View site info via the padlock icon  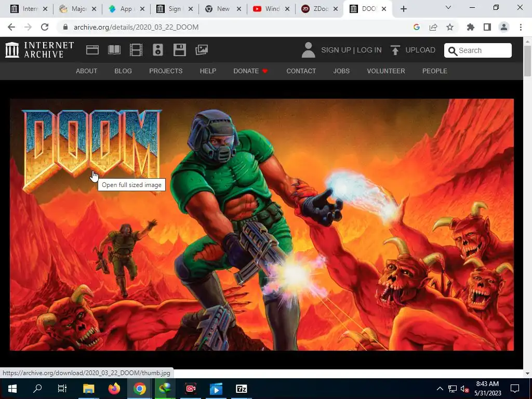[x=65, y=27]
